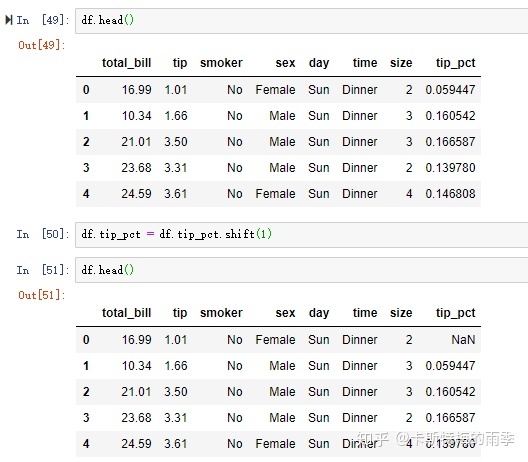Click tip value 3.50 in Out[51] table
Viewport: 528px width, 462px height.
point(175,392)
